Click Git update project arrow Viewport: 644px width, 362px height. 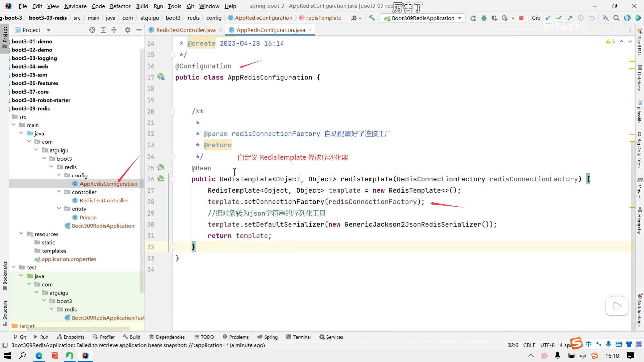(548, 18)
